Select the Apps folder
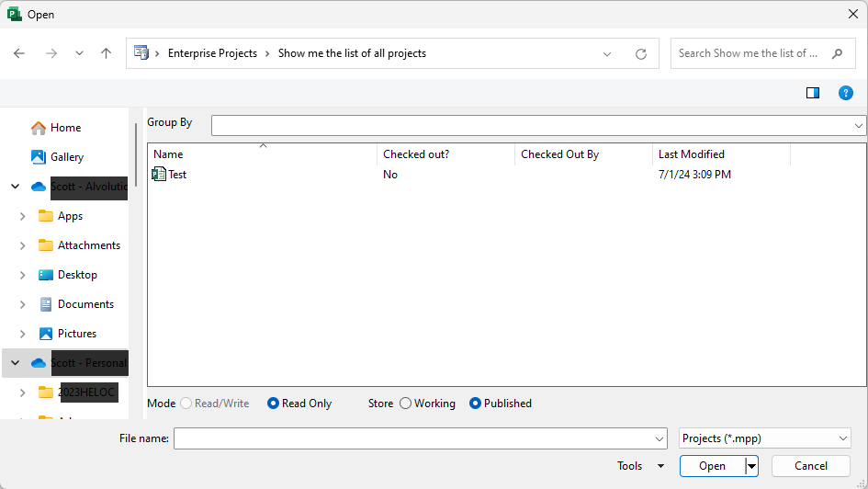 pyautogui.click(x=71, y=216)
